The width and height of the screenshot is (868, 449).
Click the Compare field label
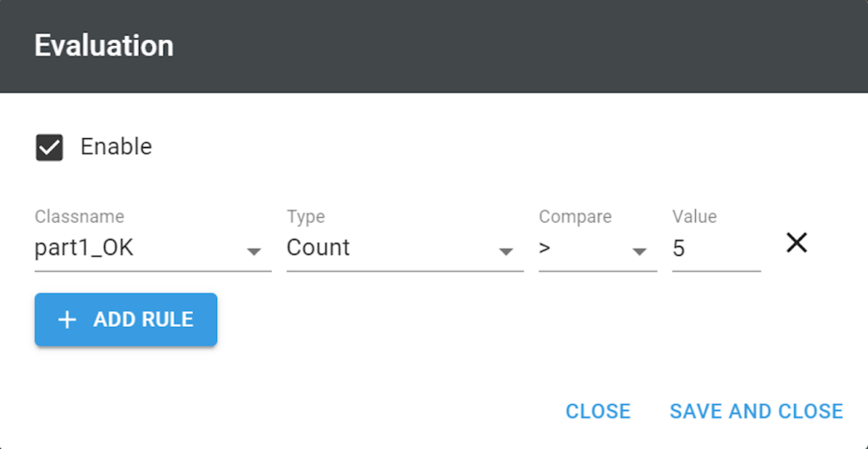575,217
